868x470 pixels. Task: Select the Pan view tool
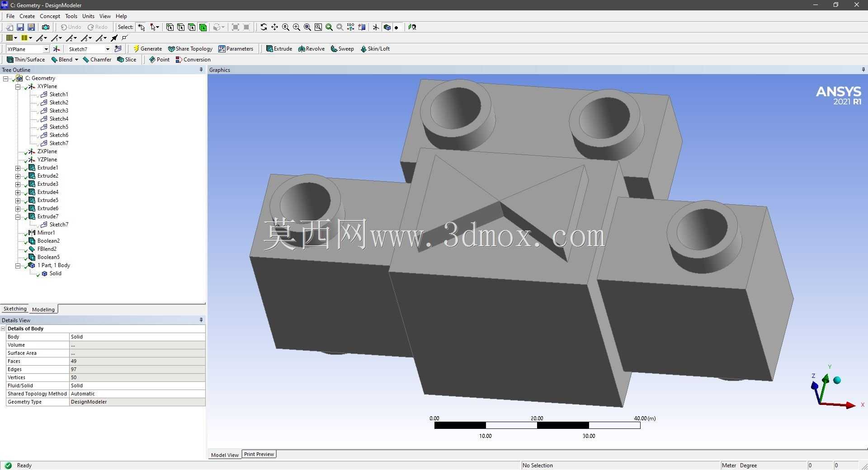pyautogui.click(x=274, y=27)
